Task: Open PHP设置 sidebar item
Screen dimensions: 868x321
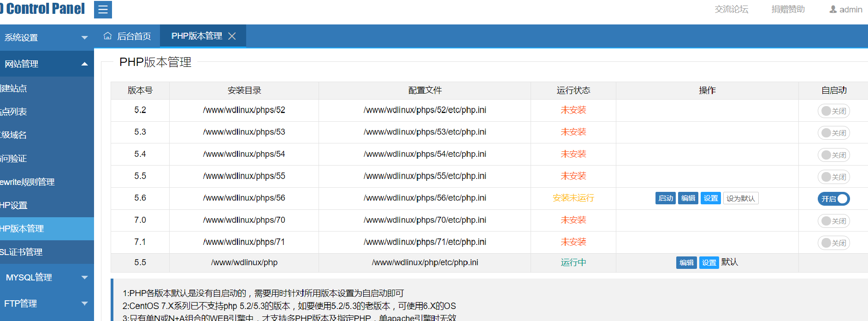Action: click(x=47, y=205)
